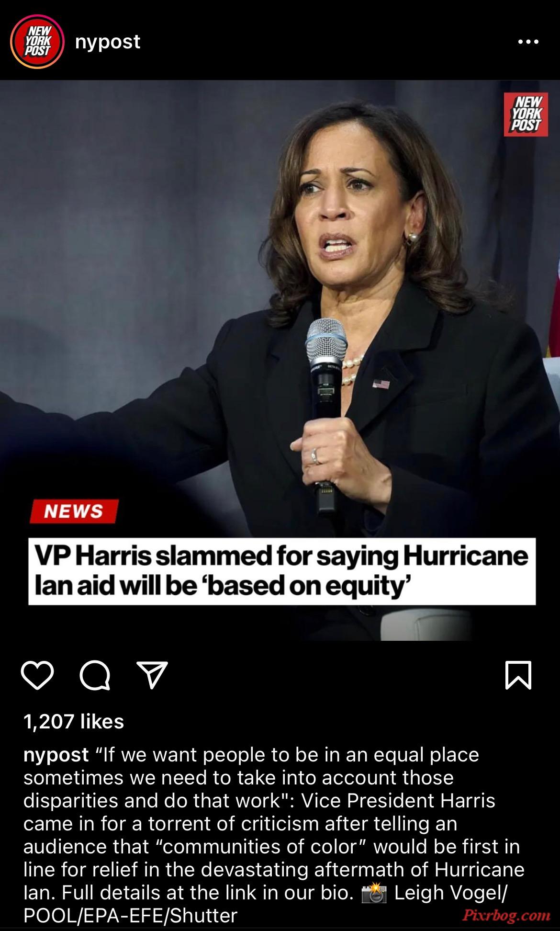View the 1,207 likes list
This screenshot has height=931, width=560.
pos(74,721)
